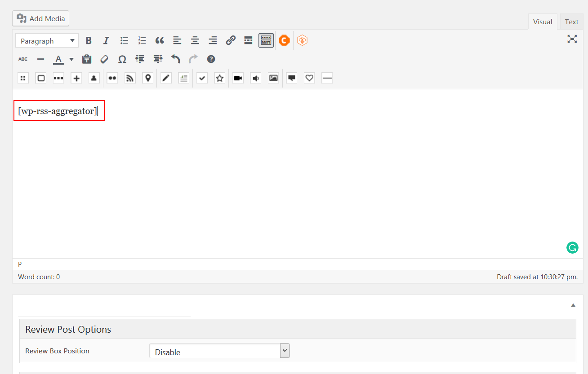Click the star shortcode icon
588x374 pixels.
click(x=219, y=78)
